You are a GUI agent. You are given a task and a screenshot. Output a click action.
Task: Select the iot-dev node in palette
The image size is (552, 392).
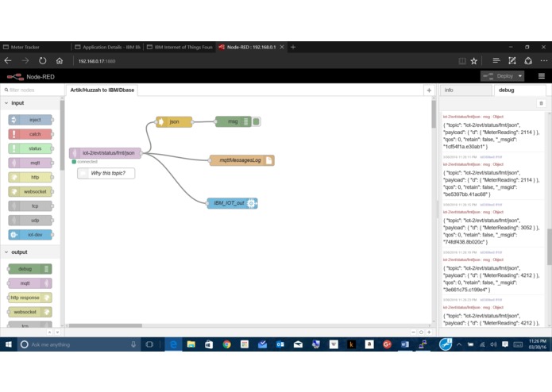tap(31, 235)
